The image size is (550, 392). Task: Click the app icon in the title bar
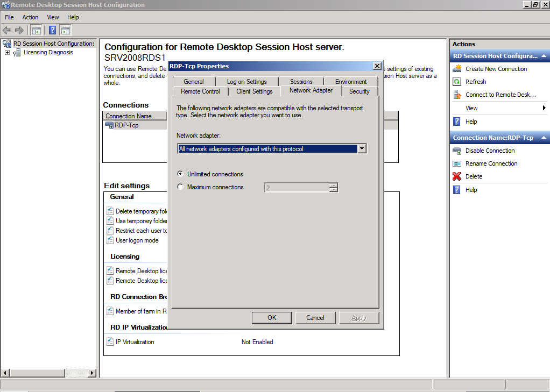[5, 5]
